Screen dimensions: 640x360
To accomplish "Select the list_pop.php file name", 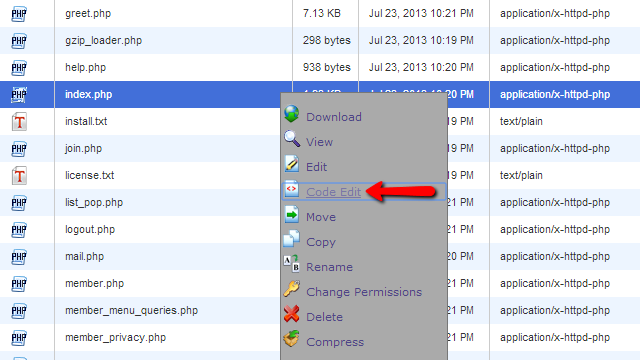I will coord(94,202).
